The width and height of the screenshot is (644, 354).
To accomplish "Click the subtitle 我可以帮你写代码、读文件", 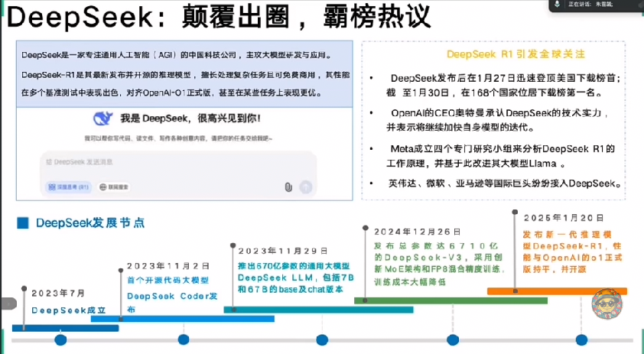I will tap(179, 138).
